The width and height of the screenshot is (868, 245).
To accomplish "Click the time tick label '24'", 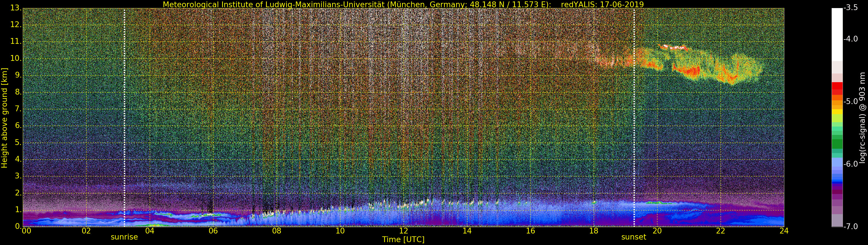I will (x=784, y=231).
